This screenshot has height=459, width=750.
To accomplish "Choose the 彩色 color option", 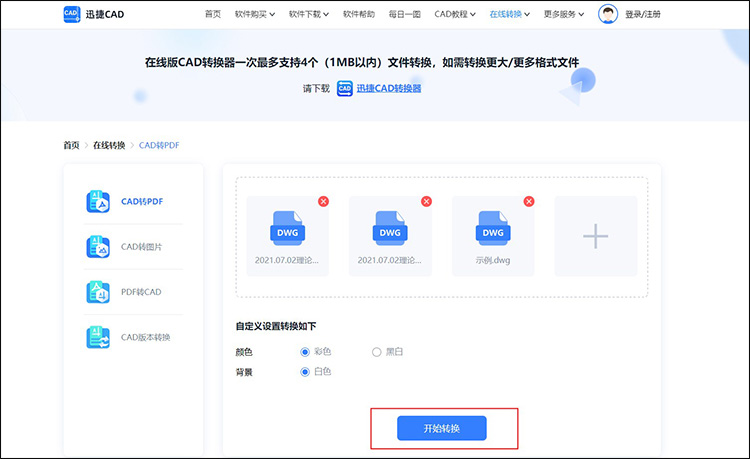I will tap(305, 352).
